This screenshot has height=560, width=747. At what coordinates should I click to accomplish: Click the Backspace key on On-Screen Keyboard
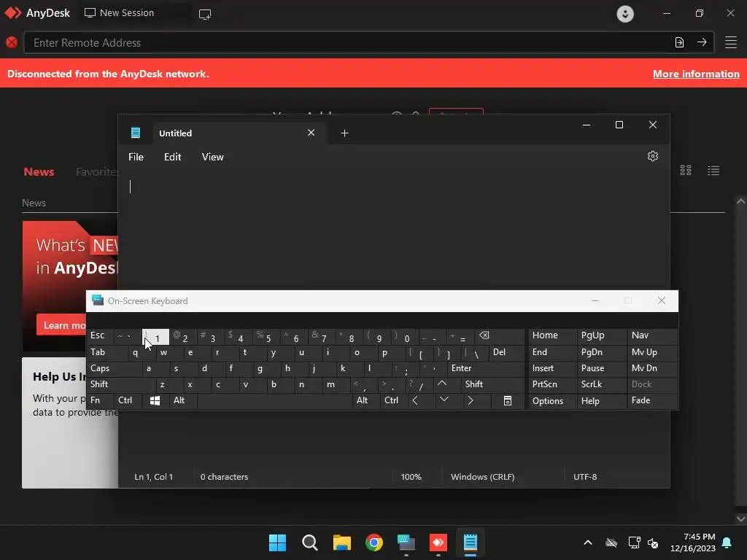500,336
